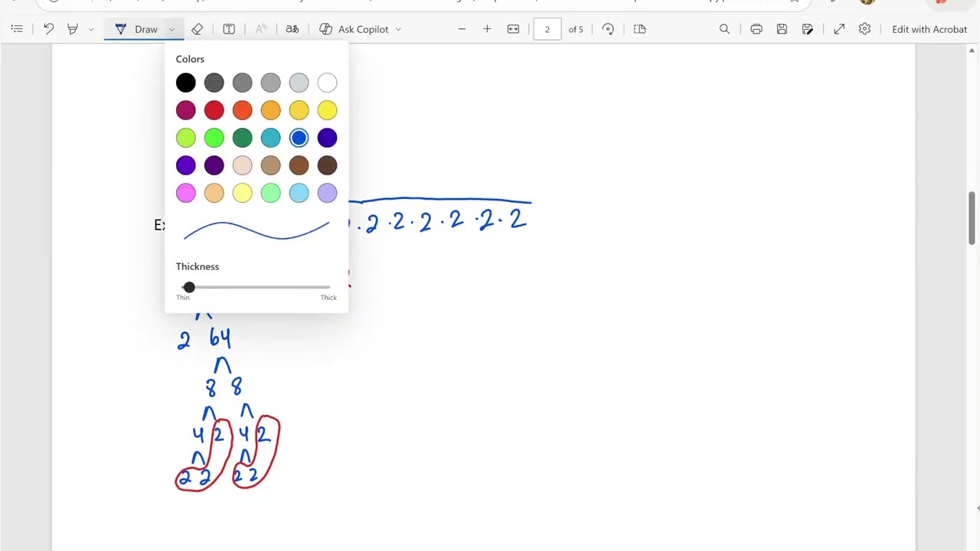Choose the amber orange swatch
The image size is (980, 551).
pos(270,110)
